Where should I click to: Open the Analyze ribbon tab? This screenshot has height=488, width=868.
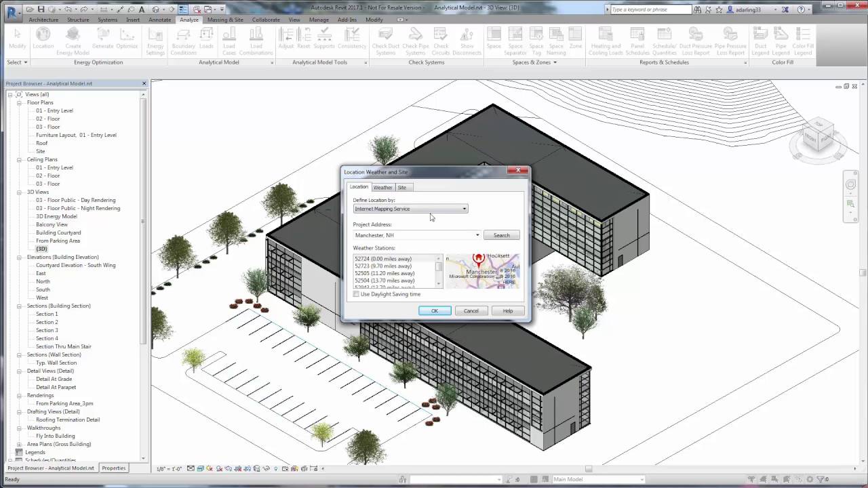click(189, 20)
